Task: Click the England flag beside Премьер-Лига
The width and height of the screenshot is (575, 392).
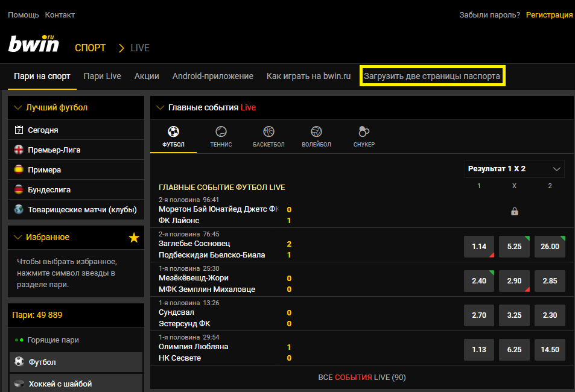Action: tap(19, 150)
